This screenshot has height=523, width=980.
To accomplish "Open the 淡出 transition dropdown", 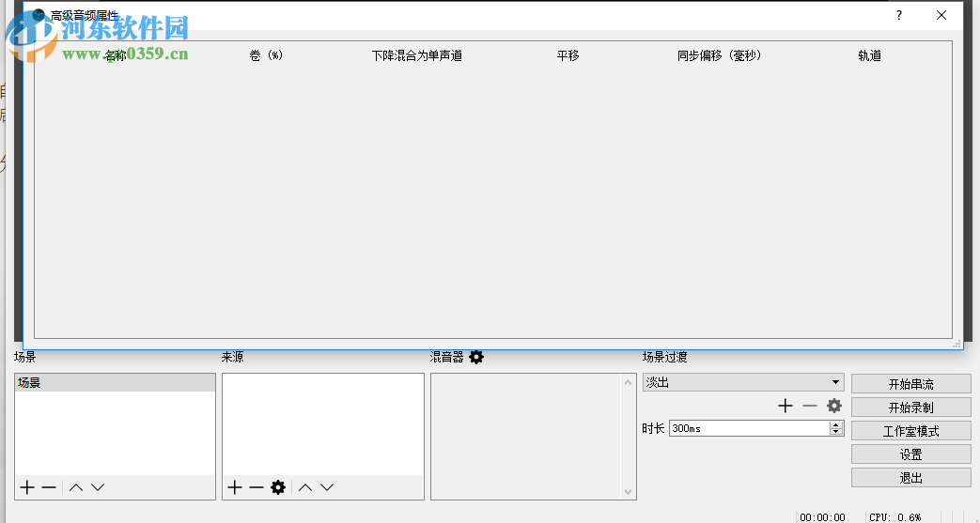I will [743, 382].
